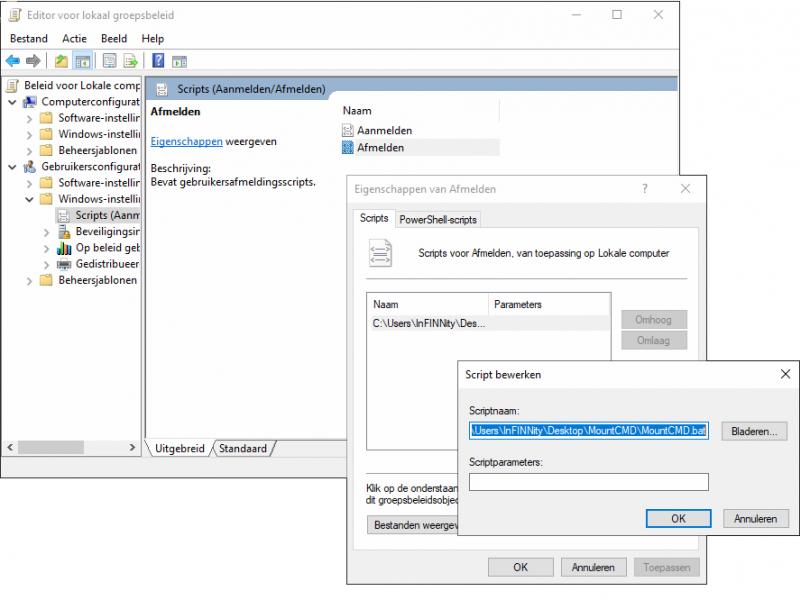Expand the bottom Beheersjablonen tree node

(x=29, y=281)
